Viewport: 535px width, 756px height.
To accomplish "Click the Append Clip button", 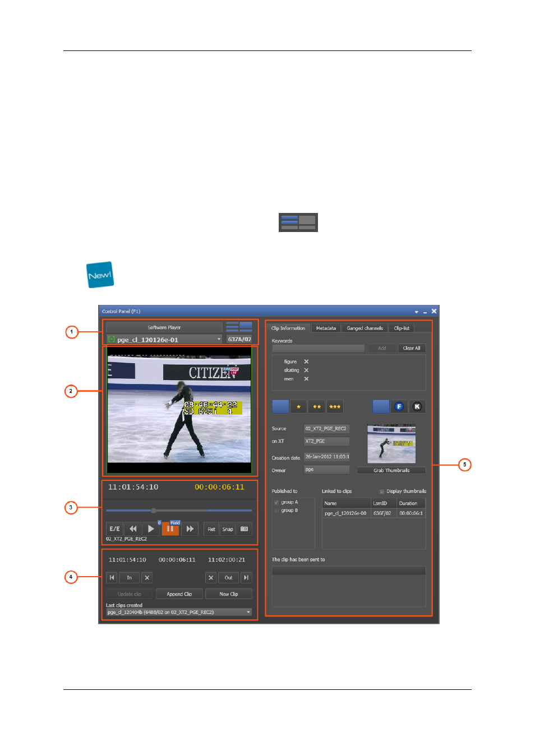I will [179, 594].
